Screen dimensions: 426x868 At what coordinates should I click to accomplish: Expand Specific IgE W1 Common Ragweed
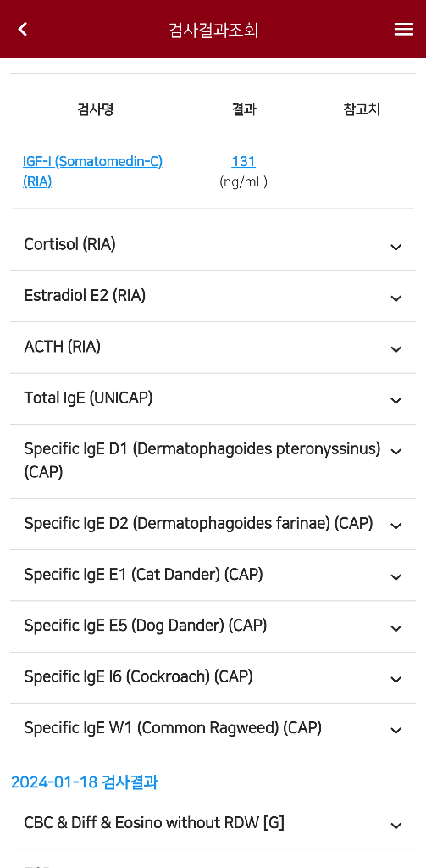(213, 728)
